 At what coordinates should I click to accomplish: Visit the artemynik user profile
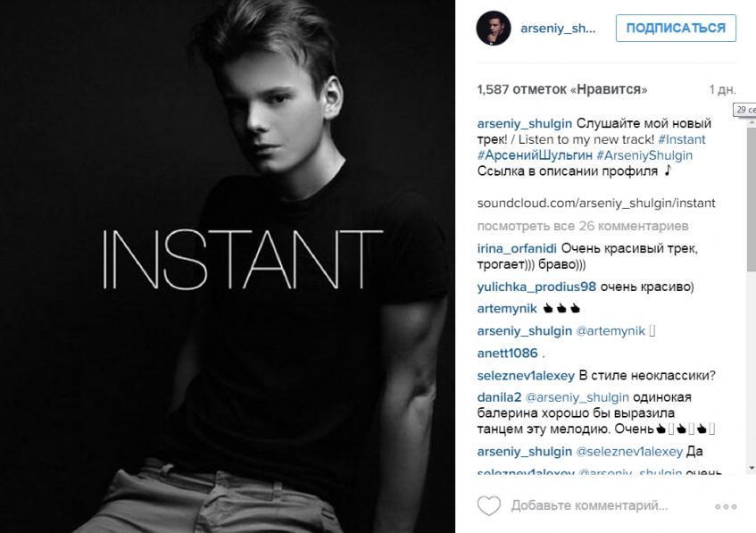tap(507, 309)
